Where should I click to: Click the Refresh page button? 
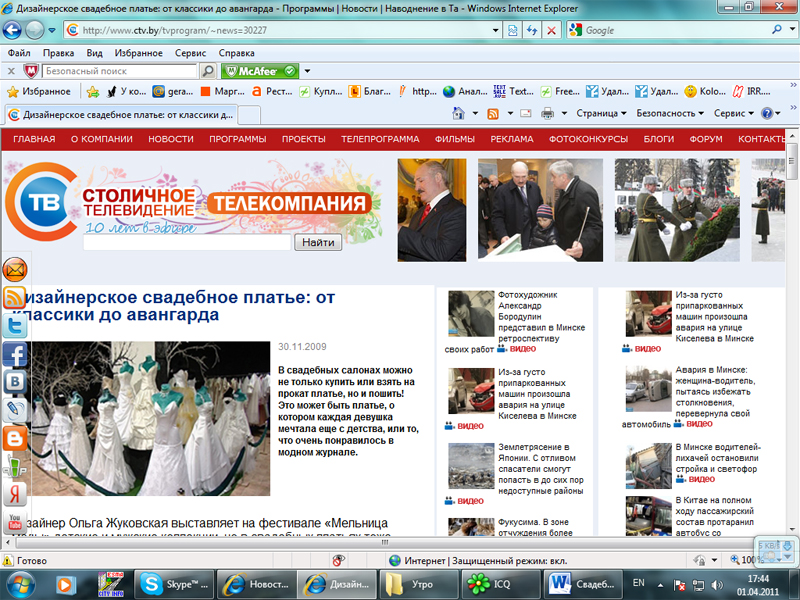coord(531,30)
